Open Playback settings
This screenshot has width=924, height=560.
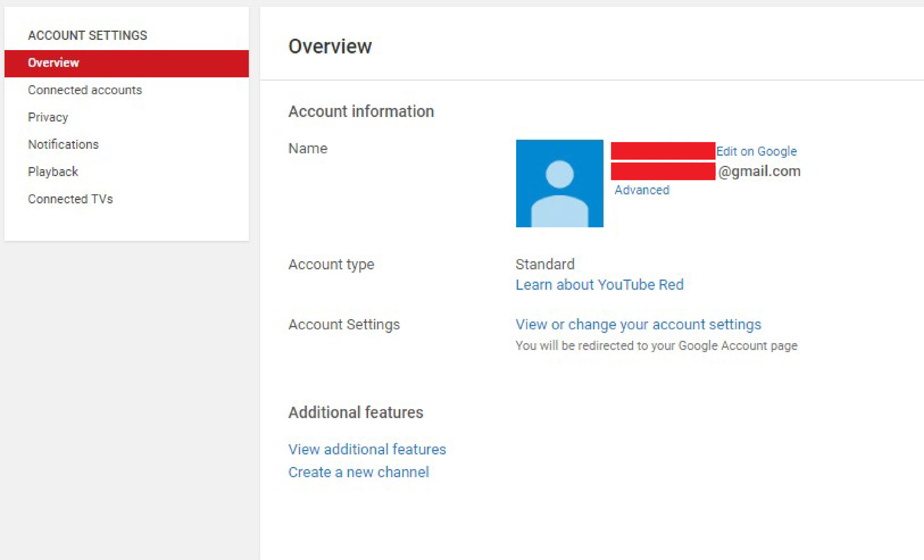[53, 172]
